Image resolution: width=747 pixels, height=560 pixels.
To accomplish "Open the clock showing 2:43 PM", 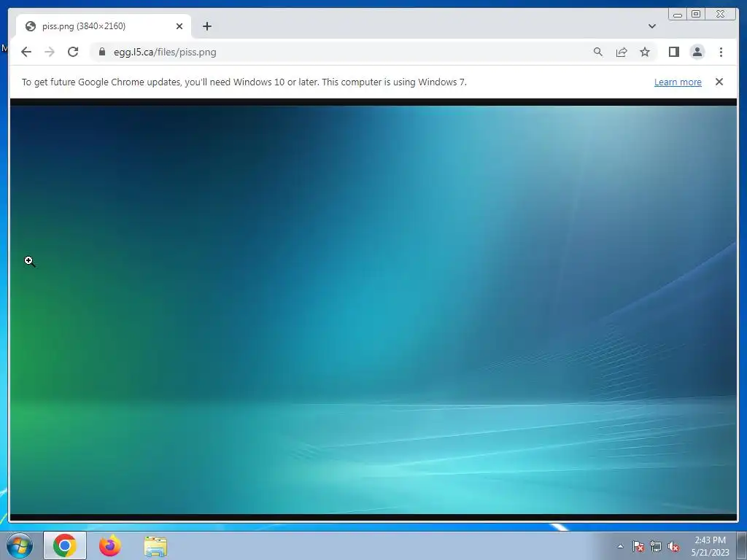I will (x=710, y=545).
